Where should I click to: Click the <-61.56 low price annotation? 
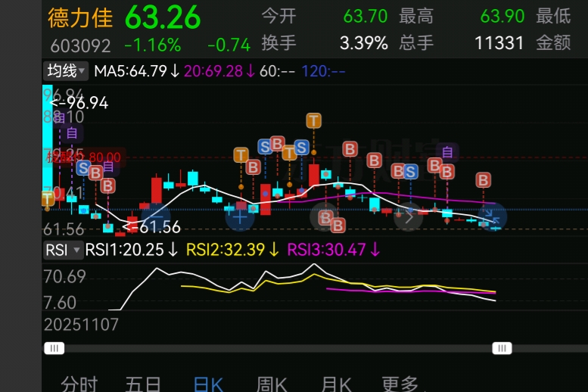[151, 227]
